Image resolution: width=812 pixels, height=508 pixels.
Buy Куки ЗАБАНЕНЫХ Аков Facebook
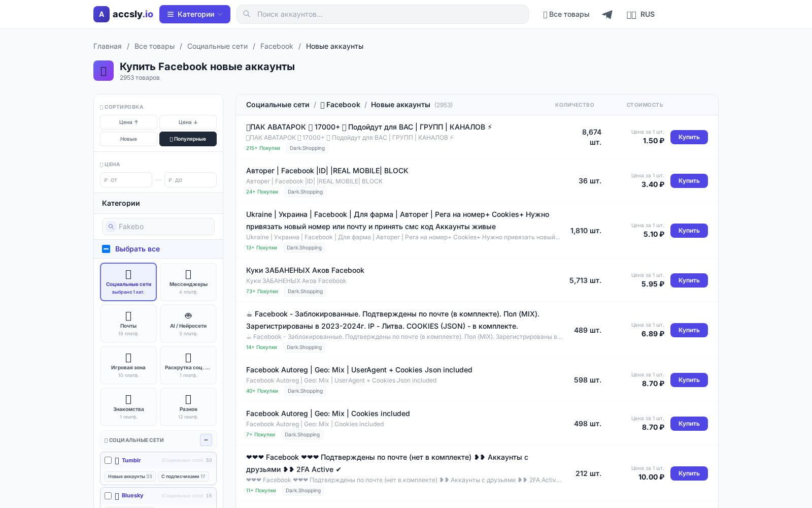point(689,280)
